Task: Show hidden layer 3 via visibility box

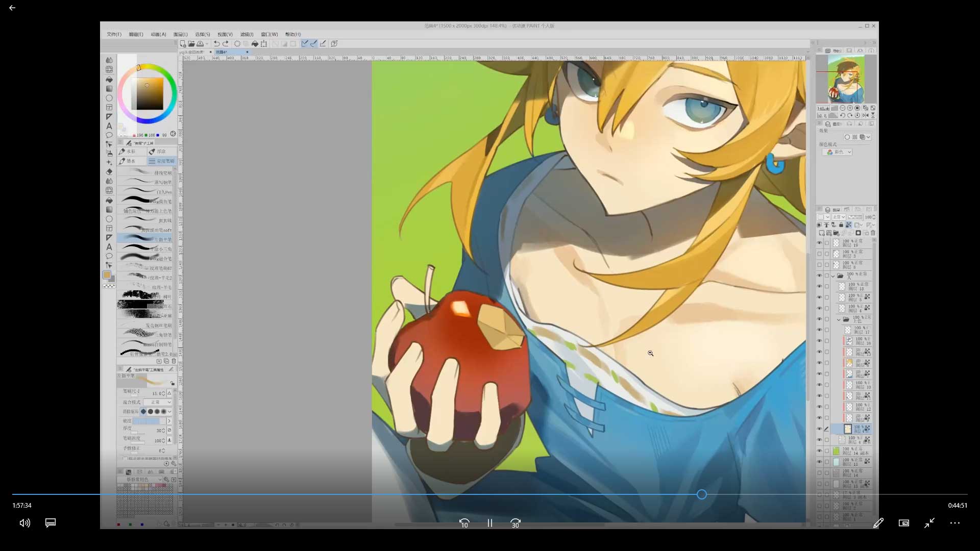Action: 819,254
